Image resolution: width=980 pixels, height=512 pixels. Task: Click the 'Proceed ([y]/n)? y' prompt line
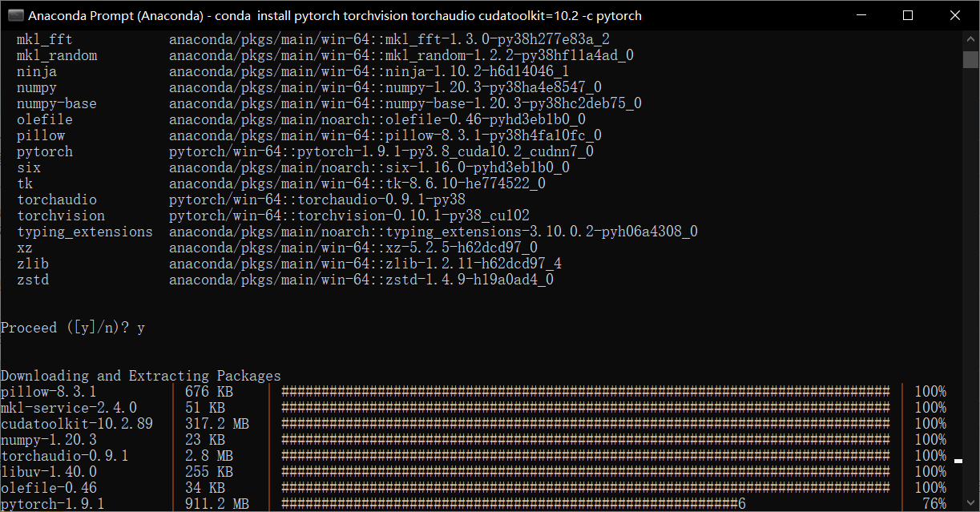coord(73,328)
